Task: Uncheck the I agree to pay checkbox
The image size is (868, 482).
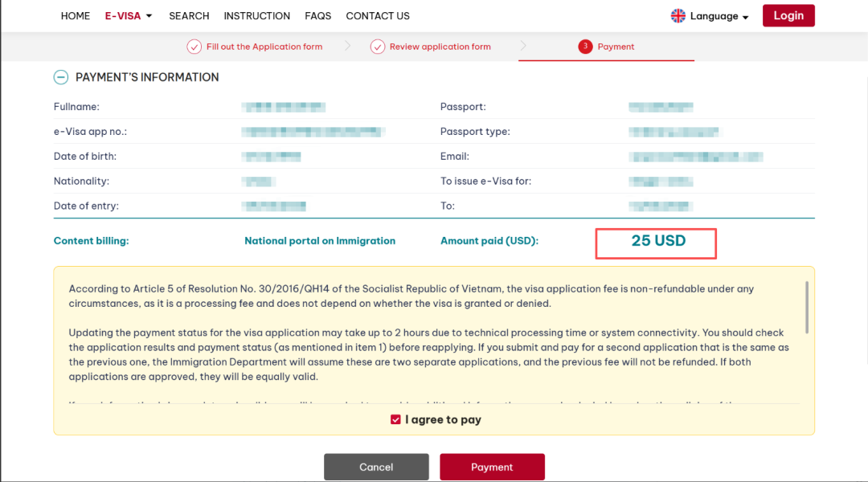Action: [395, 419]
